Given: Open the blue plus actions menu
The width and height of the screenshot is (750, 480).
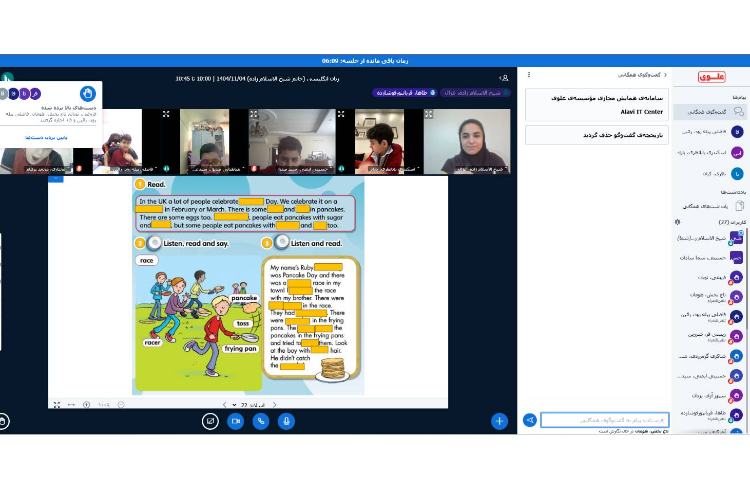Looking at the screenshot, I should coord(499,421).
